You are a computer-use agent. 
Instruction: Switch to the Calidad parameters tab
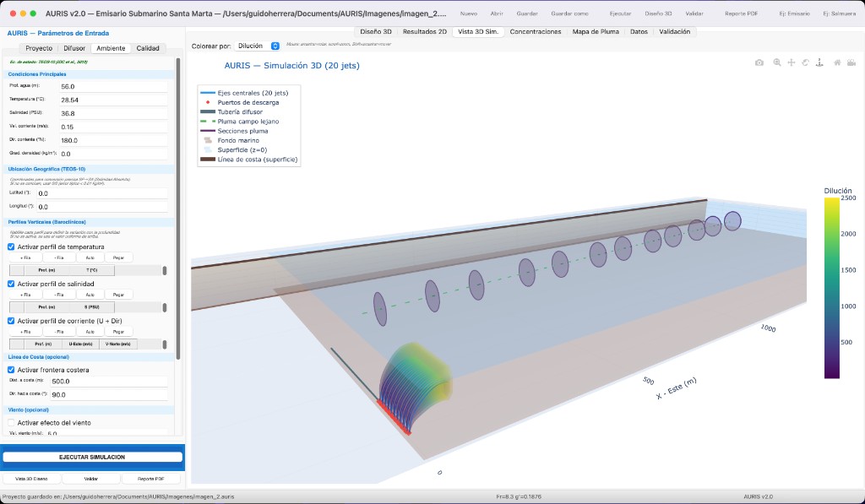pyautogui.click(x=148, y=48)
